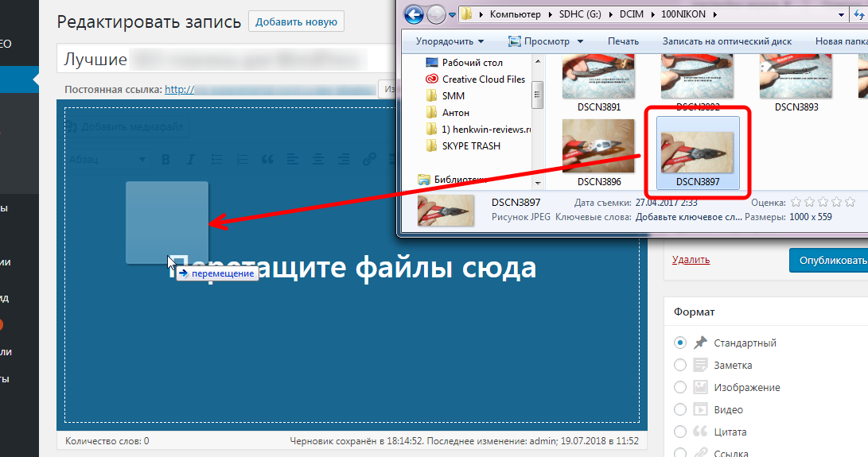
Task: Expand the Просмотр dropdown arrow
Action: click(580, 41)
